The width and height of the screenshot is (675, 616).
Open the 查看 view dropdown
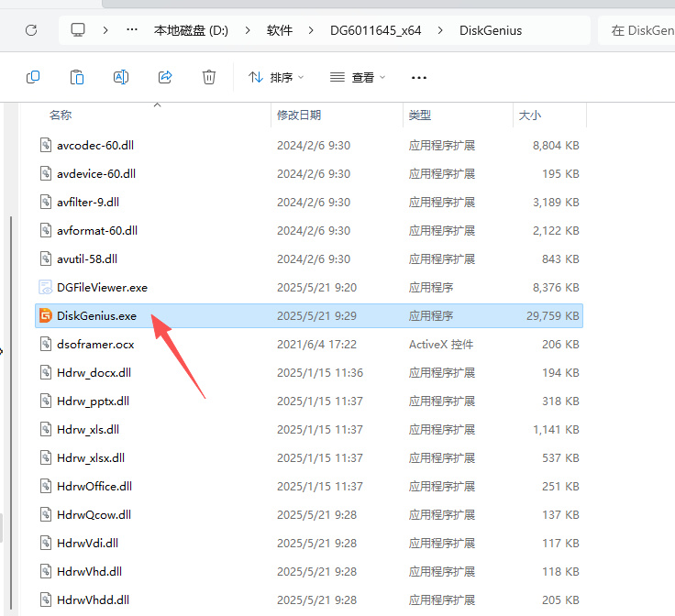point(358,77)
